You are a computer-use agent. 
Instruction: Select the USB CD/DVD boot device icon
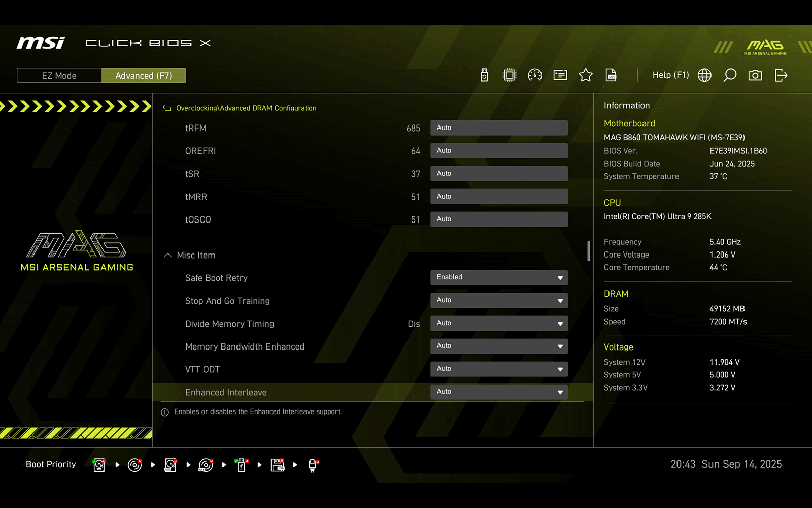tap(206, 465)
